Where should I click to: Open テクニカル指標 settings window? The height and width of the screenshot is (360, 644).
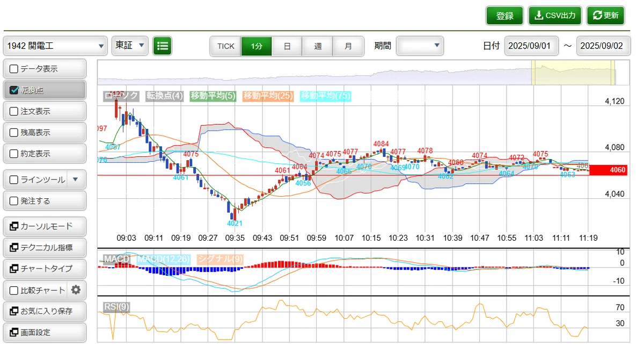45,248
